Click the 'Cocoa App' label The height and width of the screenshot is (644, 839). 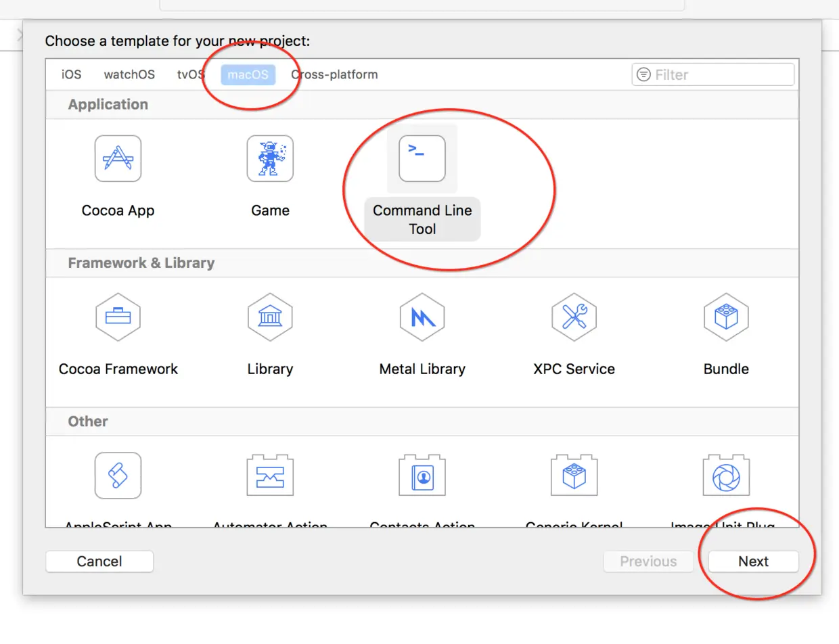(118, 210)
